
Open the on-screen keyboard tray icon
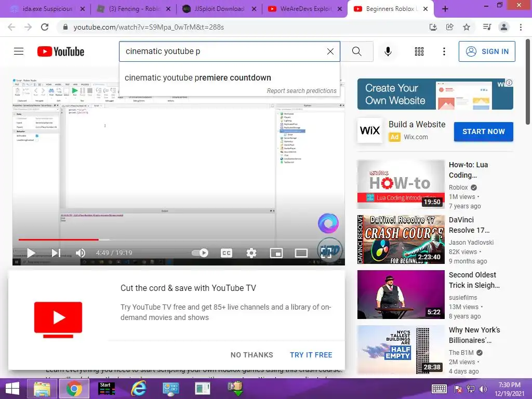click(439, 389)
